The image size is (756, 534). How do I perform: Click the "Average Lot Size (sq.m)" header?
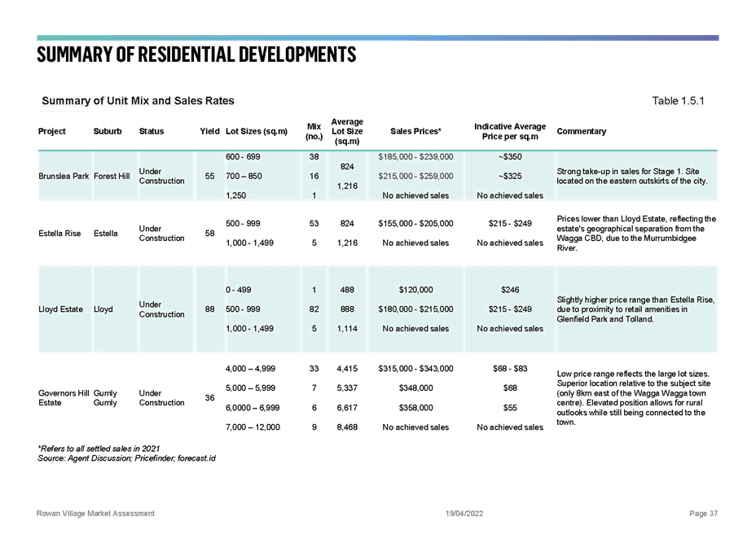point(347,131)
